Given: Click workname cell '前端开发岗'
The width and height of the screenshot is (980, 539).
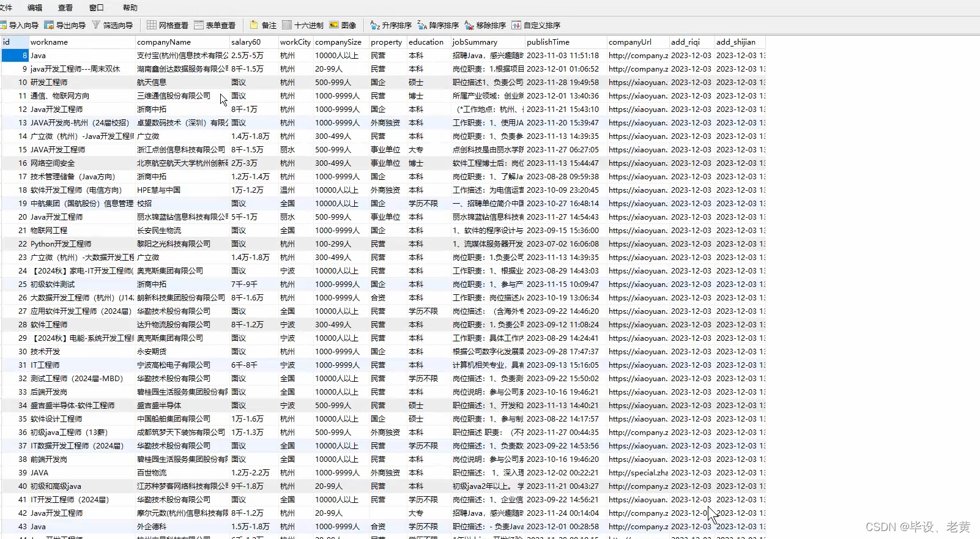Looking at the screenshot, I should 82,459.
